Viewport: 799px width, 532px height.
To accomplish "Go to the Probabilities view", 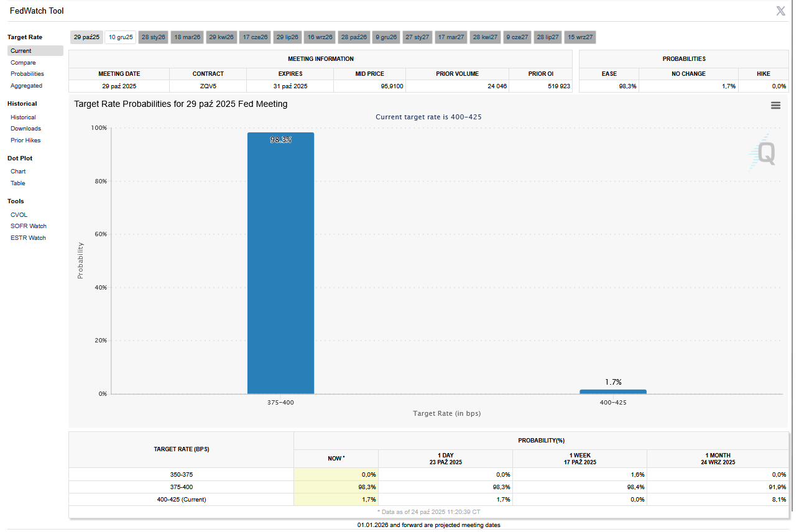I will 27,74.
